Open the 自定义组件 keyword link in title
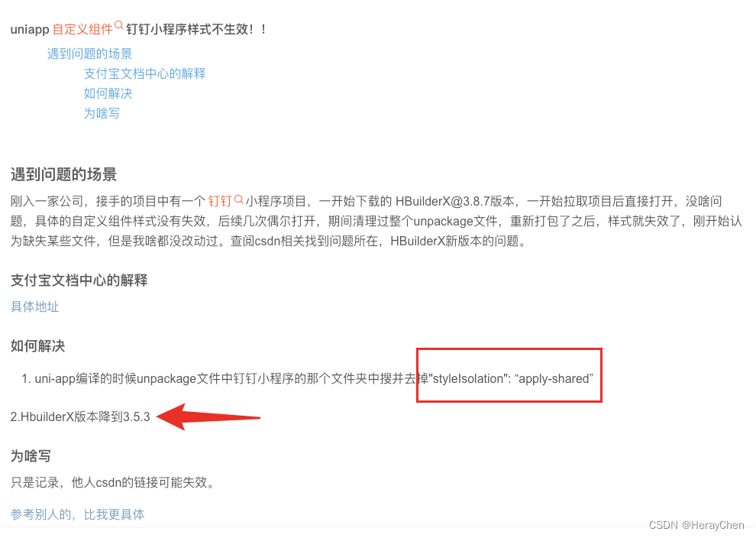 point(82,30)
